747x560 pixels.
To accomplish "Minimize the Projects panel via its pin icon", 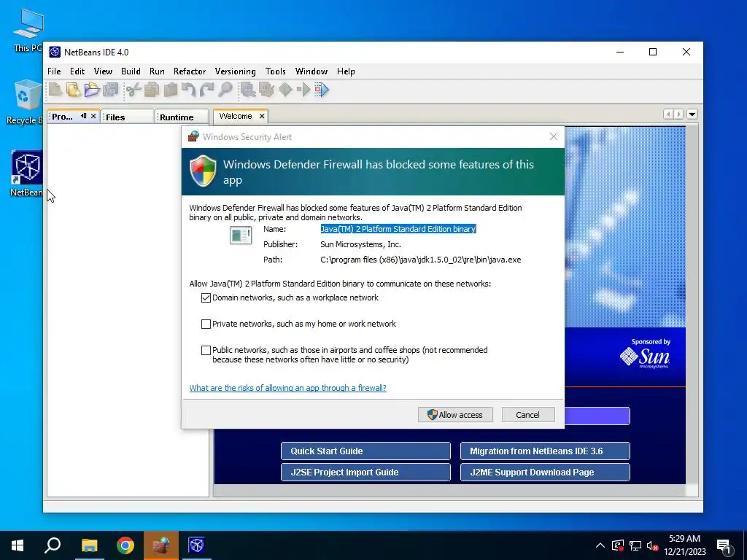I will tap(84, 116).
